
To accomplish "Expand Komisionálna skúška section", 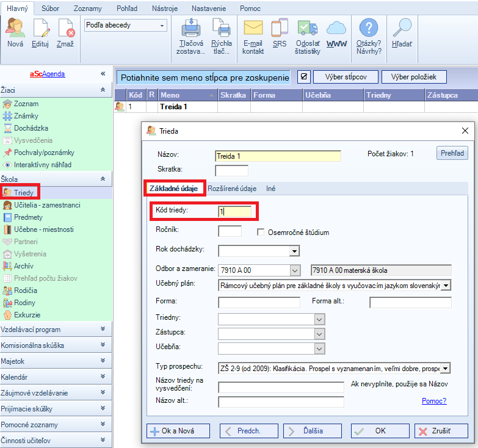I will pyautogui.click(x=103, y=345).
